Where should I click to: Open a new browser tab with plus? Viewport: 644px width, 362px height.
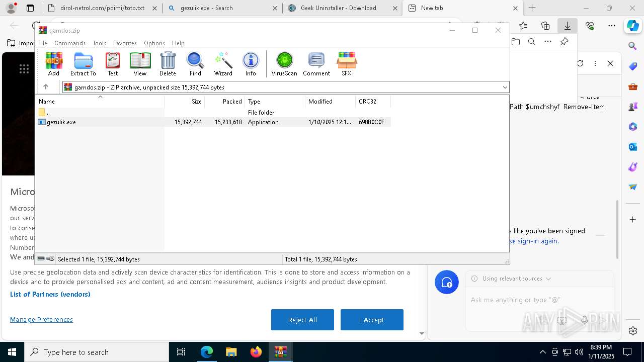click(x=532, y=8)
